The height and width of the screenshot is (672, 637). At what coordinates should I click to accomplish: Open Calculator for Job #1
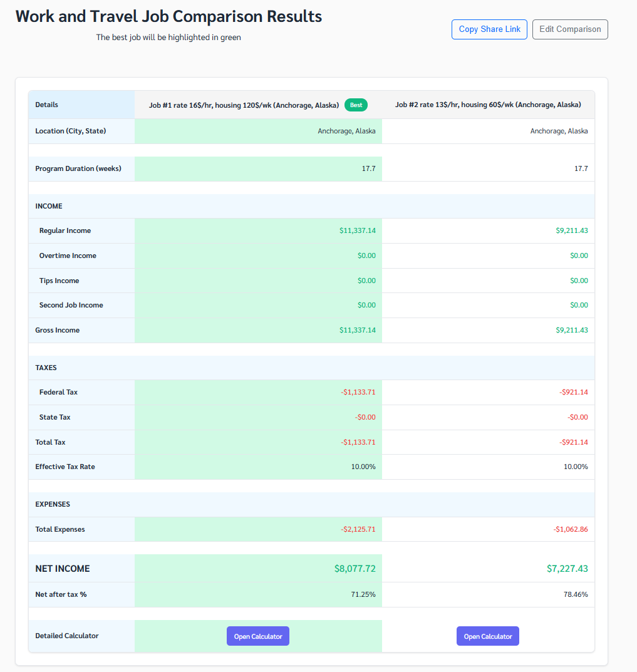[258, 636]
